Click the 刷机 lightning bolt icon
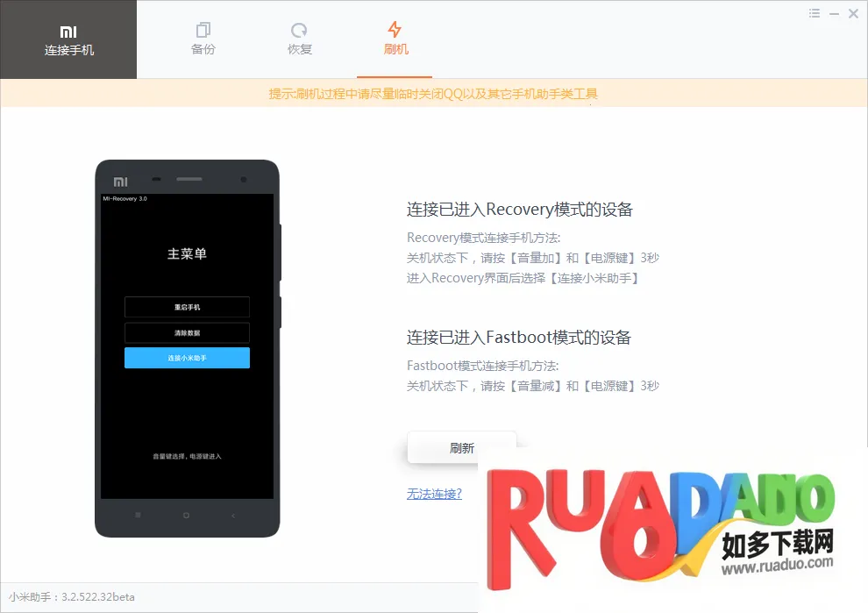This screenshot has height=613, width=868. (x=395, y=30)
